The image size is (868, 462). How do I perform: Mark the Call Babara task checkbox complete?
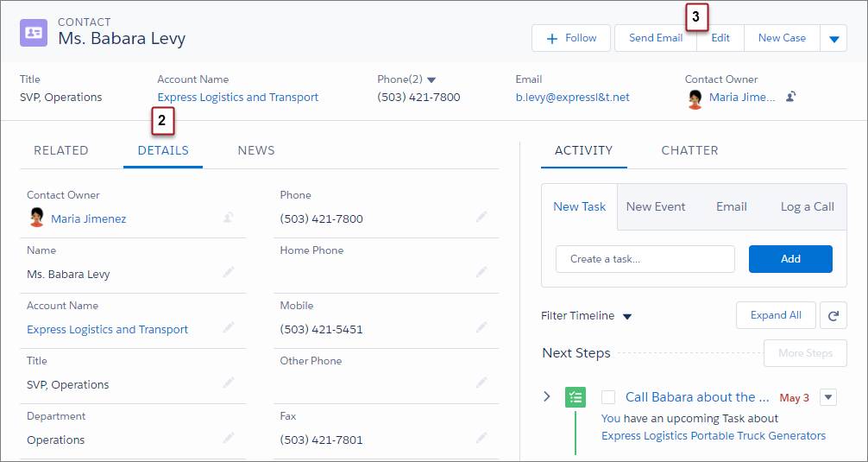coord(608,397)
